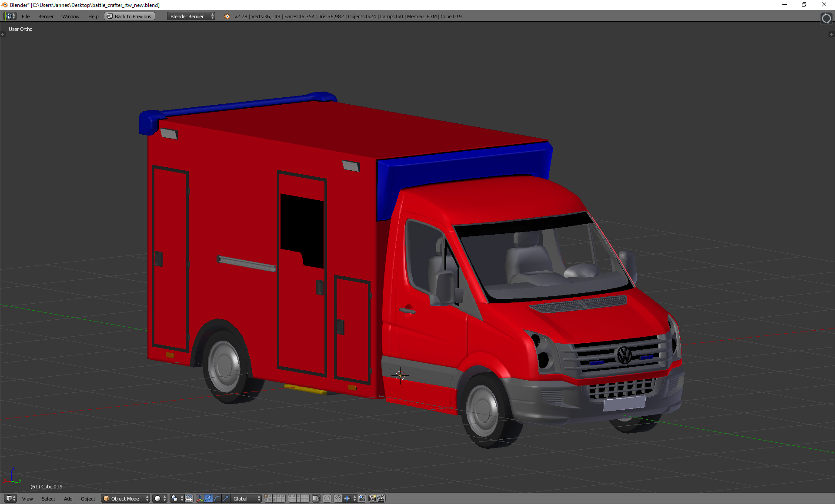The height and width of the screenshot is (504, 835).
Task: Click the OpenGL render animation clapper icon
Action: (381, 498)
